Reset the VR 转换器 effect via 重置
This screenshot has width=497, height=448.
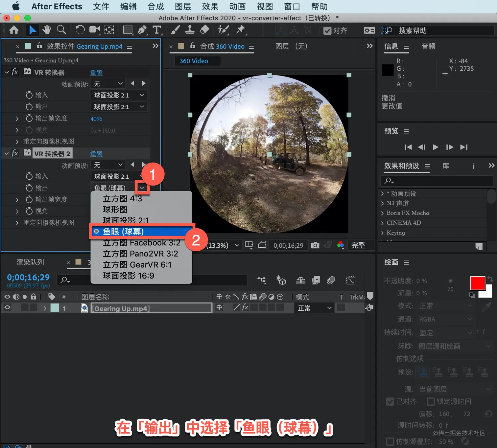pyautogui.click(x=96, y=73)
